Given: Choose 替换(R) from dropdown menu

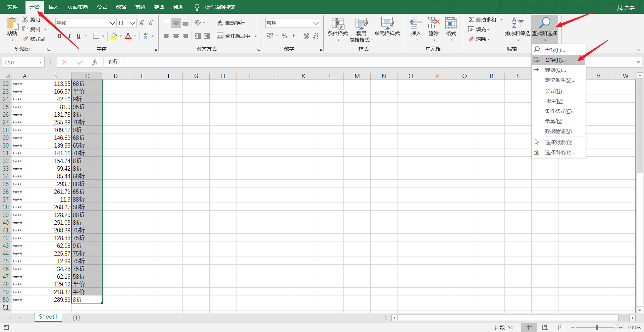Looking at the screenshot, I should click(x=558, y=60).
